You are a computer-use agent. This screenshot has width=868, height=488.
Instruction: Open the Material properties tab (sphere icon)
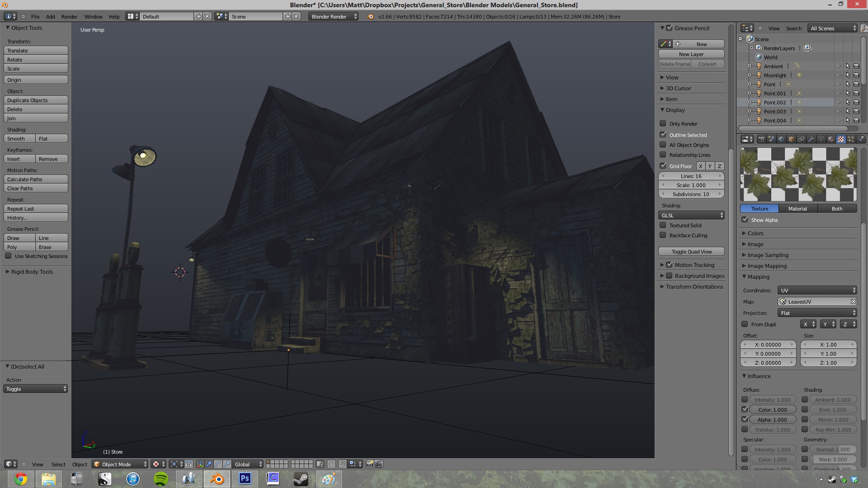point(831,139)
